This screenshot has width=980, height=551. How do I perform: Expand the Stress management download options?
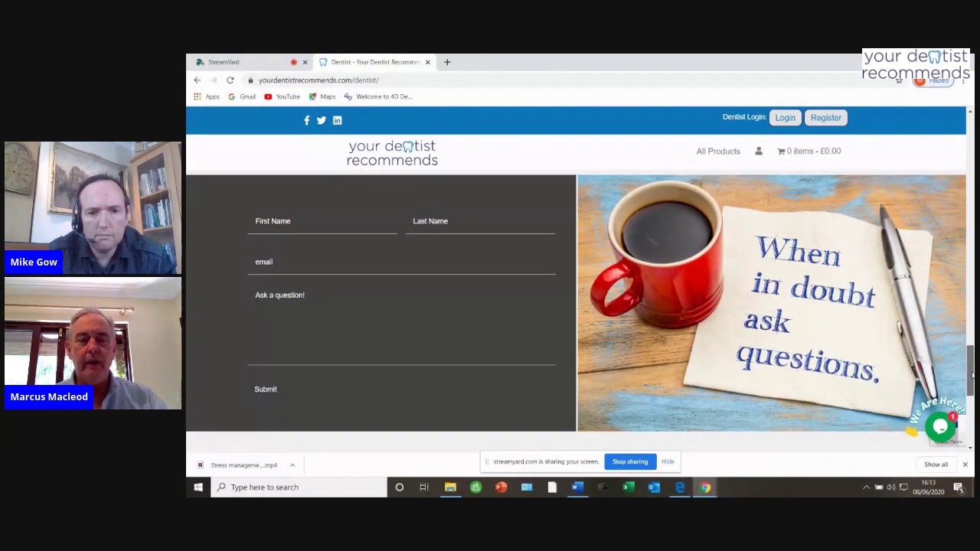292,465
